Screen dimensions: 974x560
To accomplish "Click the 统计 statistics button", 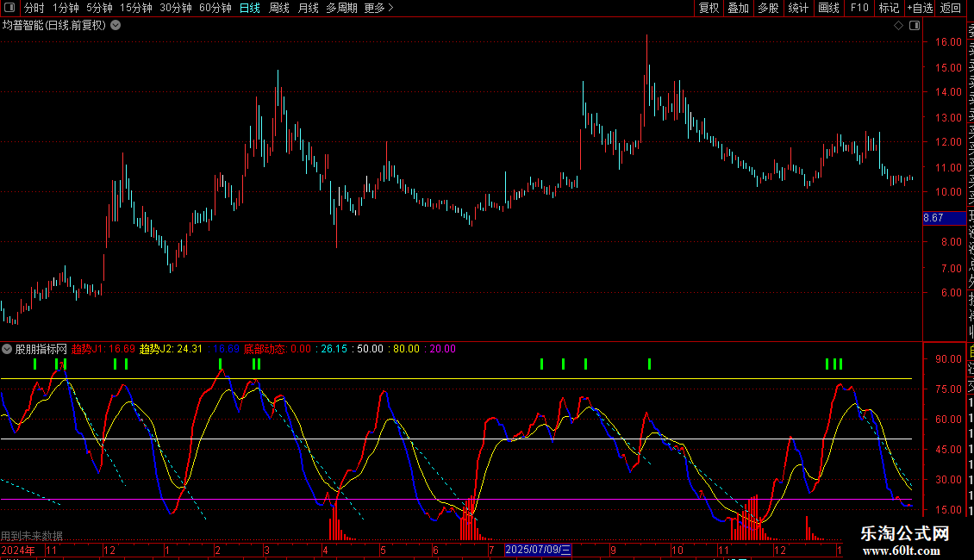I will point(798,8).
